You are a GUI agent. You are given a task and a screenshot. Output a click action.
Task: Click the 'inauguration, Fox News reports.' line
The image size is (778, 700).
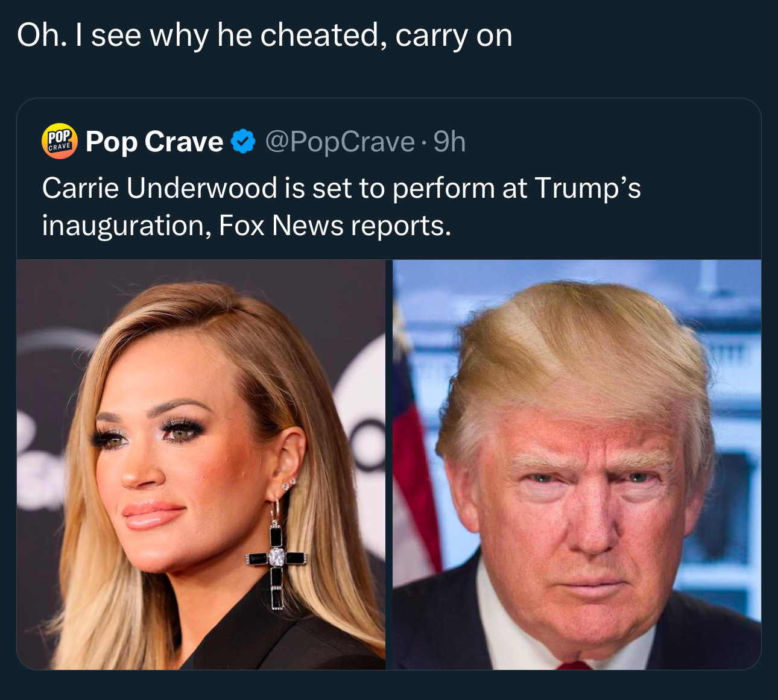coord(246,225)
